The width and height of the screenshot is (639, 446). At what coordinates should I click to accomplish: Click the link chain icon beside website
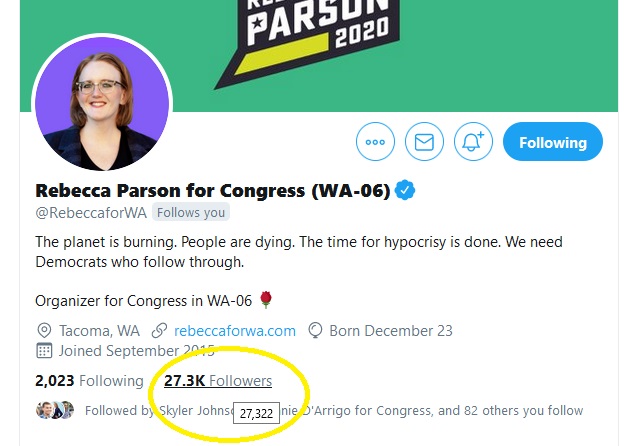[x=159, y=331]
